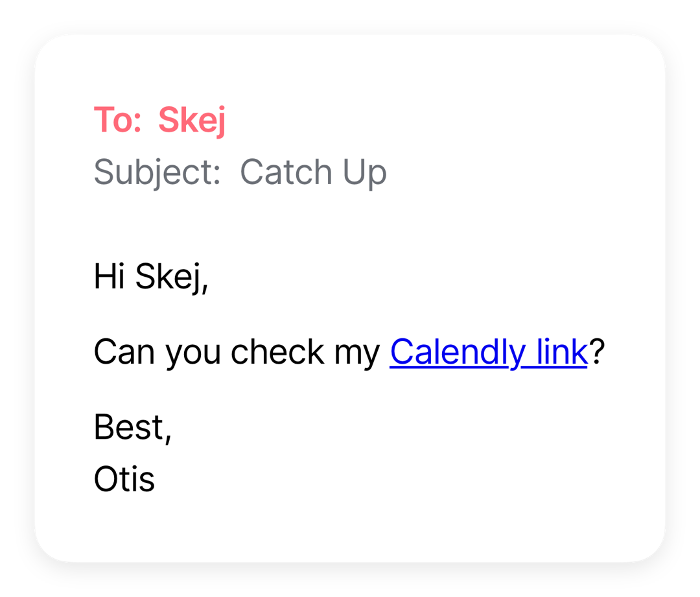700x597 pixels.
Task: Click the word Up in subject
Action: [x=365, y=174]
